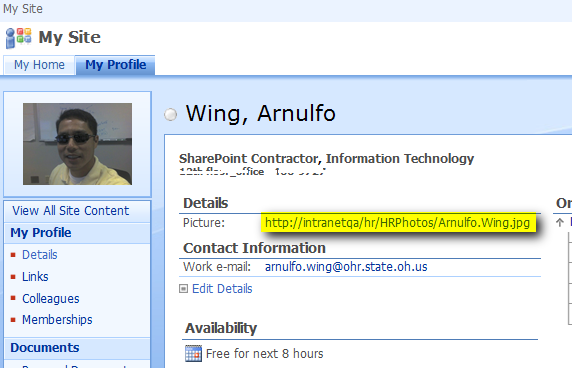The width and height of the screenshot is (572, 368).
Task: Click the Work e-mail: field label
Action: 217,267
